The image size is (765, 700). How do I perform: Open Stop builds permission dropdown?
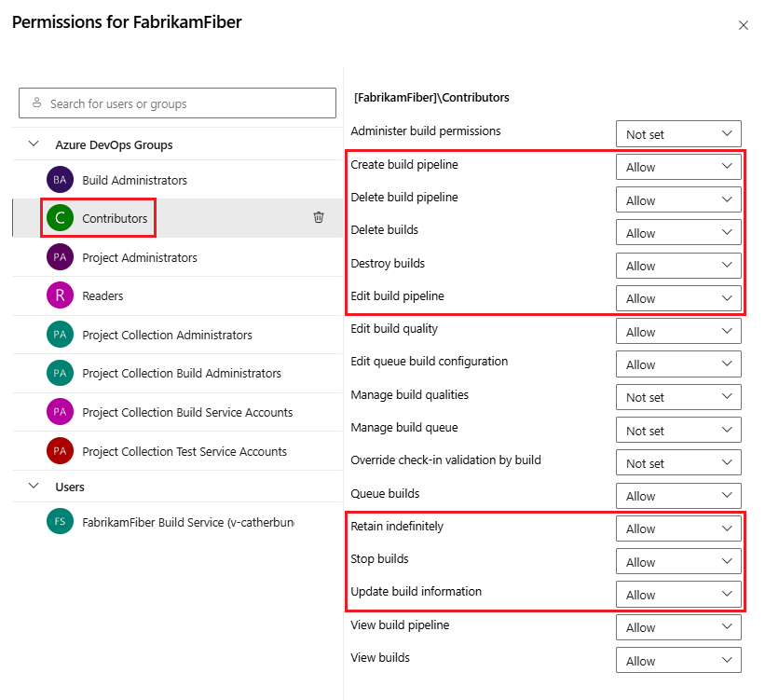(678, 561)
